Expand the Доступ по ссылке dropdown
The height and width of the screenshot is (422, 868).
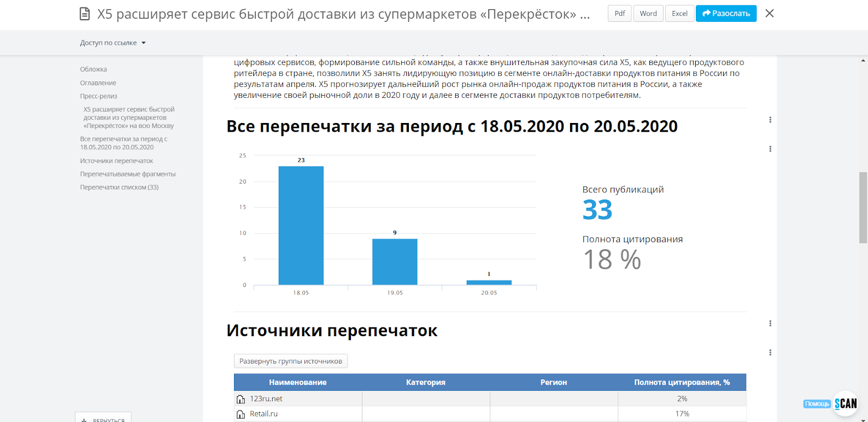(113, 43)
